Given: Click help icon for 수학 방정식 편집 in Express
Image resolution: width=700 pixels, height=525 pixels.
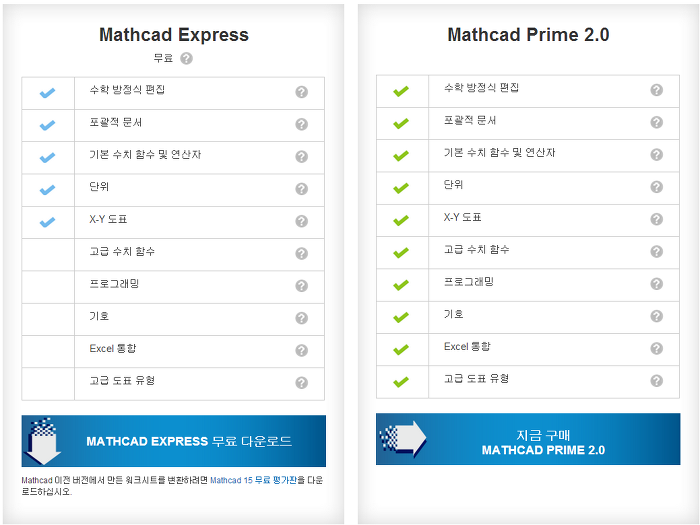Looking at the screenshot, I should point(301,92).
